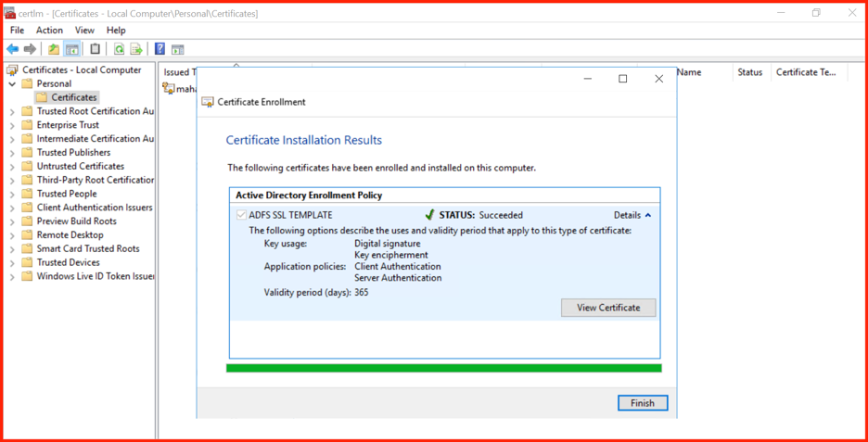Viewport: 868px width, 442px height.
Task: Close the Certificate Enrollment dialog
Action: coord(658,79)
